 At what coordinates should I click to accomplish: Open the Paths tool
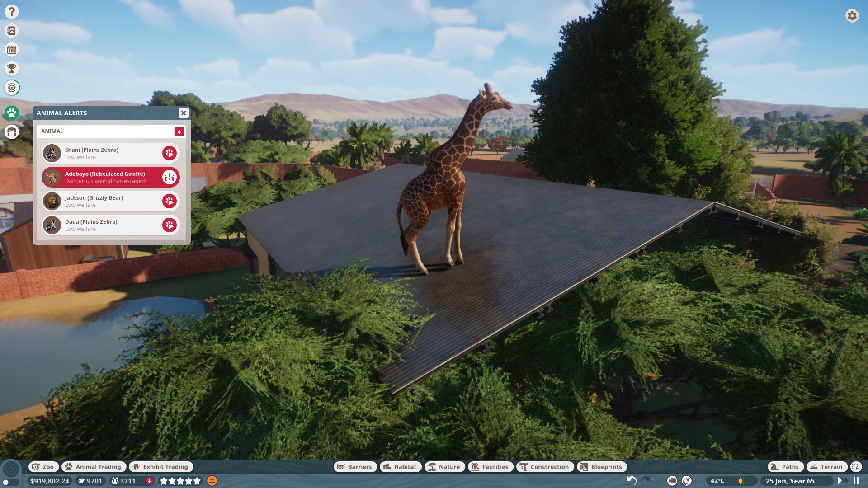point(785,467)
